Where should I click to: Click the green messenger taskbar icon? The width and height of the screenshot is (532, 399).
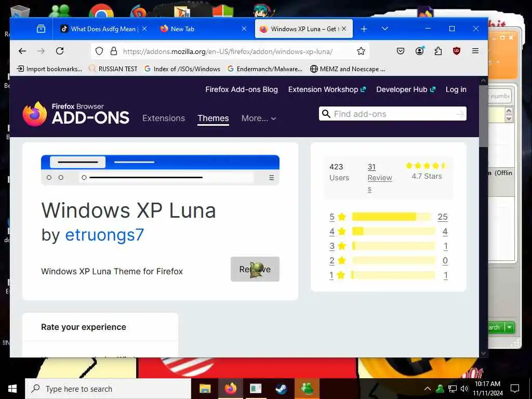click(x=307, y=389)
